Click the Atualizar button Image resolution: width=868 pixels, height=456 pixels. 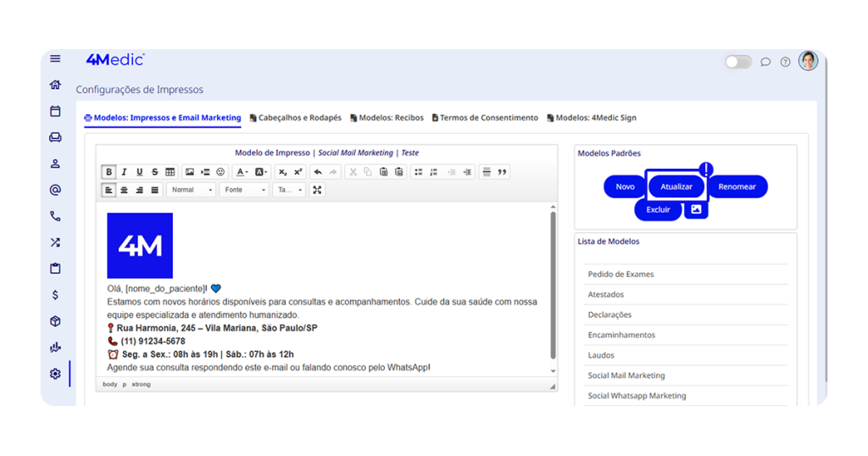point(676,186)
